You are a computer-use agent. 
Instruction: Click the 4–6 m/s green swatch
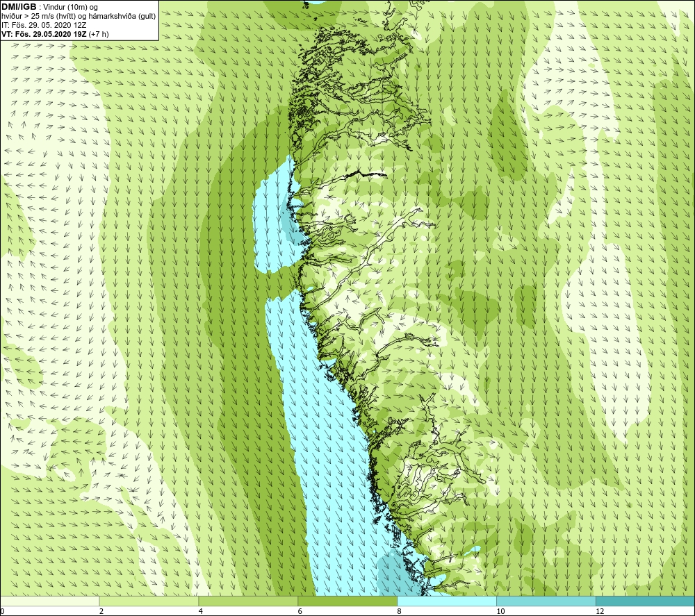pyautogui.click(x=248, y=601)
